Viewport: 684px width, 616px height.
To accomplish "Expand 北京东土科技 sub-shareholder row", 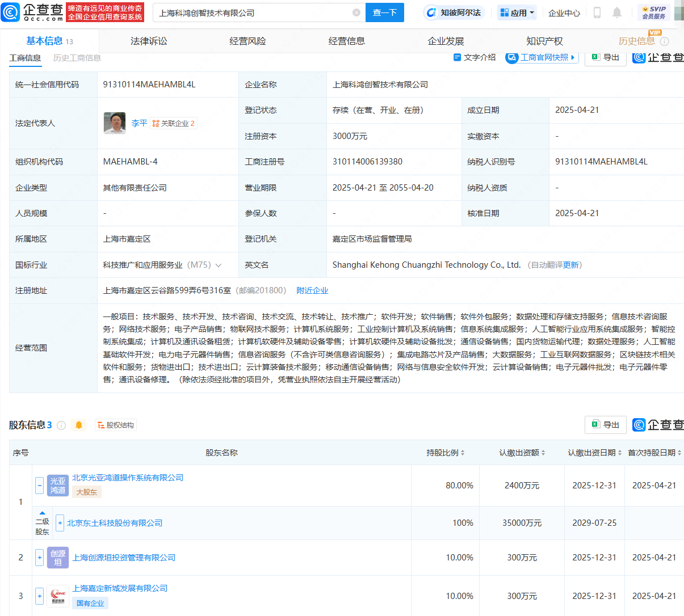I will pos(60,523).
